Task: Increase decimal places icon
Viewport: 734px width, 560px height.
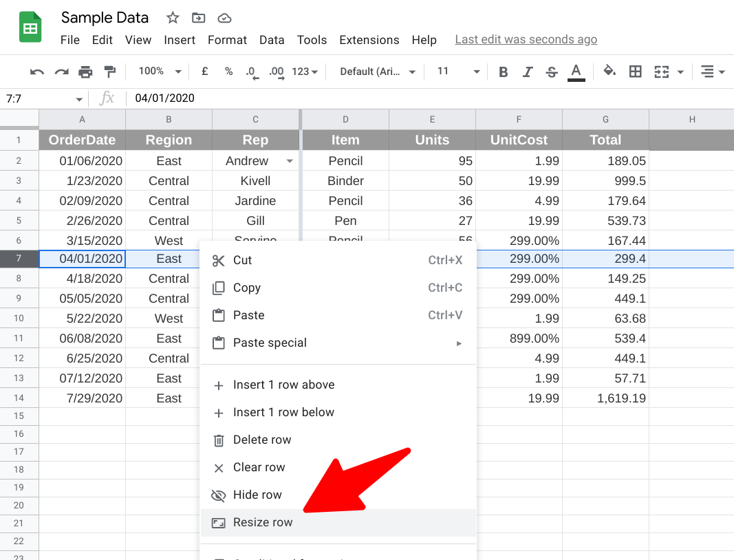Action: click(x=277, y=72)
